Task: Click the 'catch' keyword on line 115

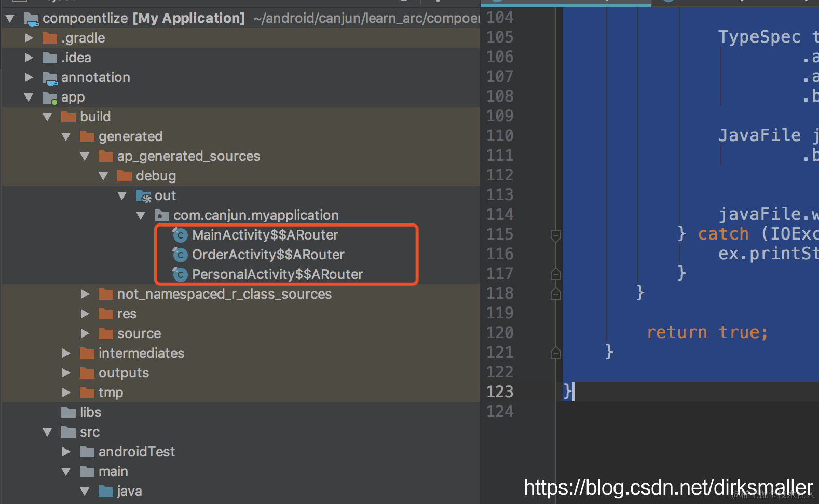Action: (724, 234)
